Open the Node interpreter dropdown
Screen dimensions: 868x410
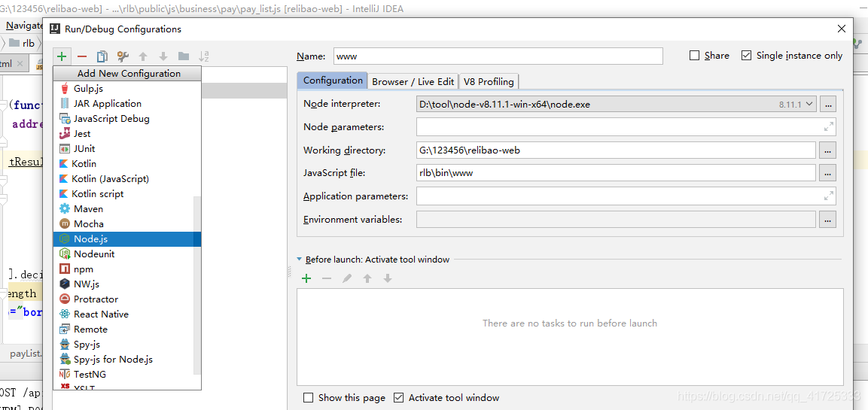[x=809, y=105]
